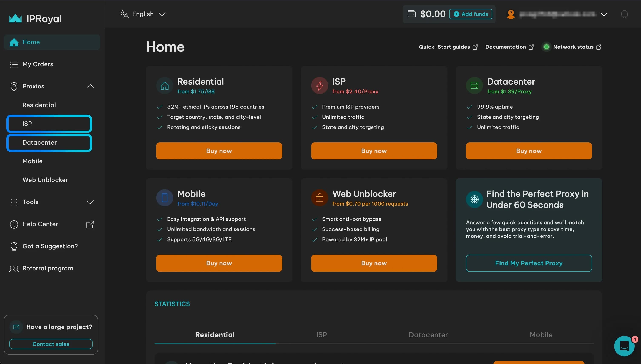Click the Web Unblocker padlock icon
This screenshot has width=641, height=364.
pos(319,198)
